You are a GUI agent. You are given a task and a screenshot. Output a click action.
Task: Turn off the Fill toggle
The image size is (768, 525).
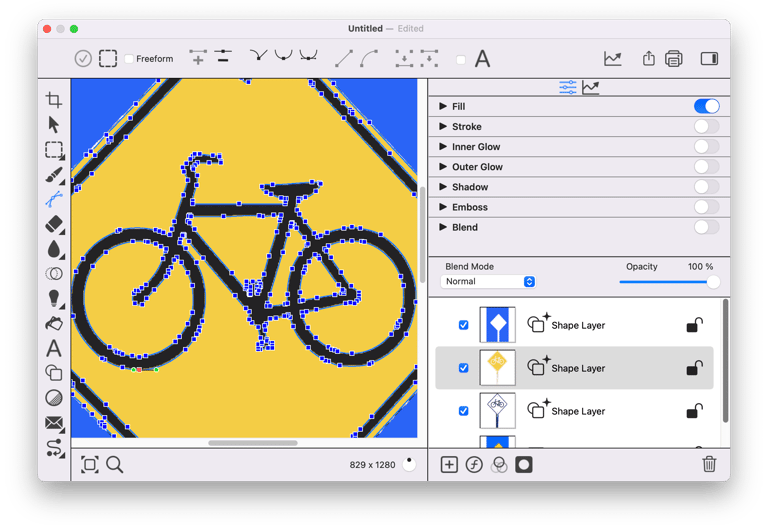click(x=706, y=106)
